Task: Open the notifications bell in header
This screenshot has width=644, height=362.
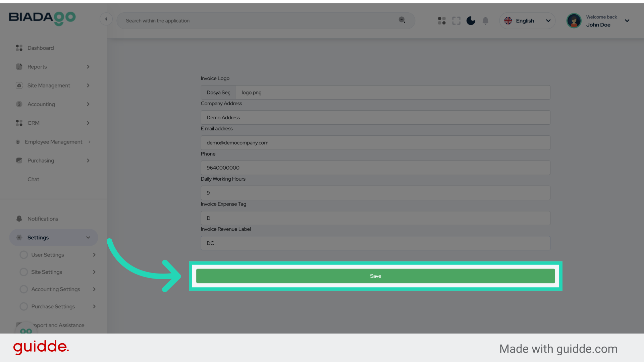Action: (x=485, y=21)
